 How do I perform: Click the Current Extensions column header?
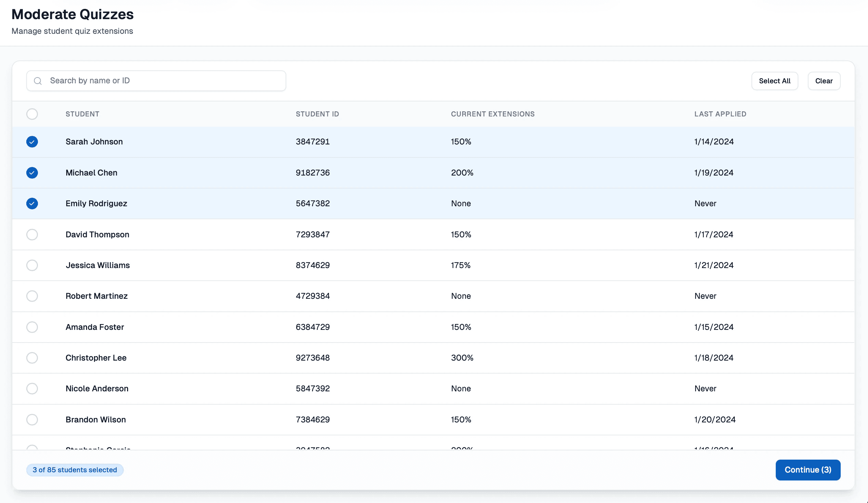493,114
